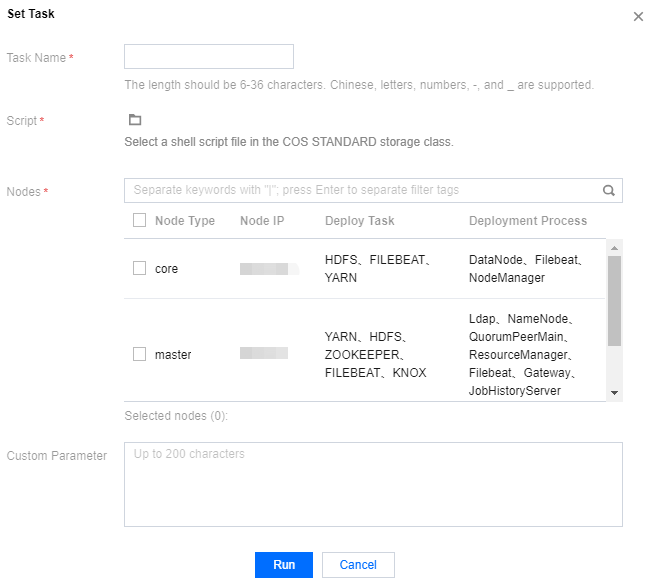Cancel the task setup
The image size is (651, 584).
(x=358, y=565)
